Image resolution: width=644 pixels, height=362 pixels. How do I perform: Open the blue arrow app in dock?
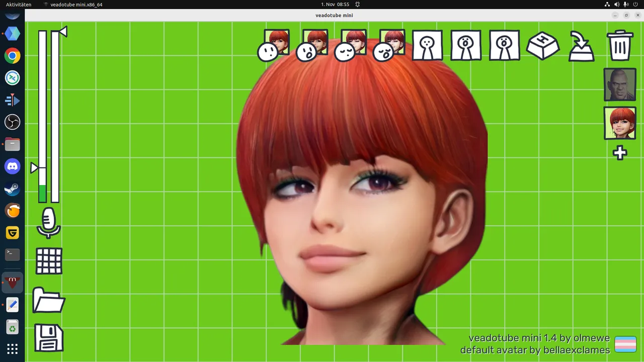(13, 100)
